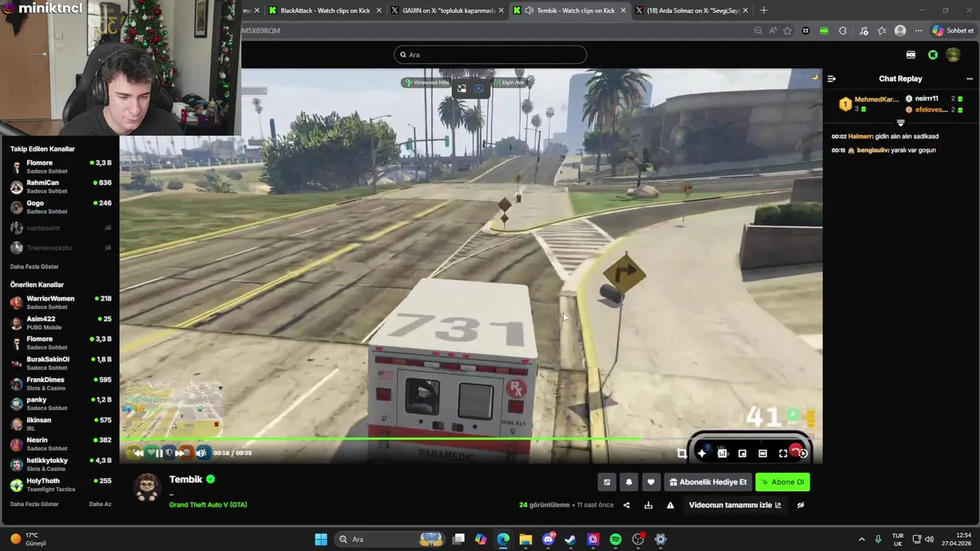Open Chat Replay more options menu
Viewport: 980px width, 551px height.
(x=969, y=79)
